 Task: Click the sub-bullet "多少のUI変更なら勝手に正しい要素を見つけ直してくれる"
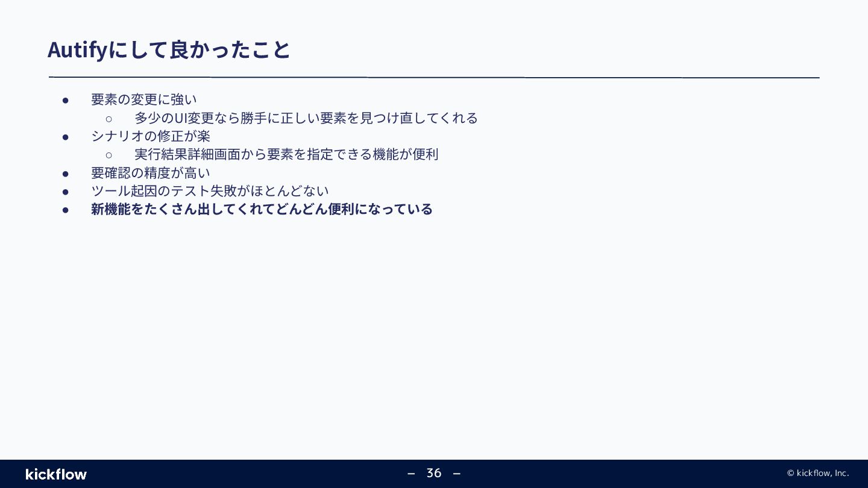pyautogui.click(x=306, y=117)
